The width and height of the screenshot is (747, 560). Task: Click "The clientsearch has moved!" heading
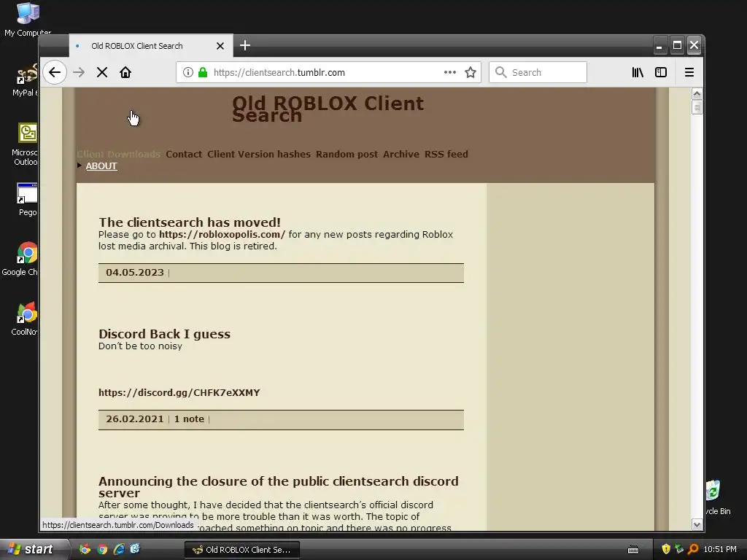(x=190, y=222)
